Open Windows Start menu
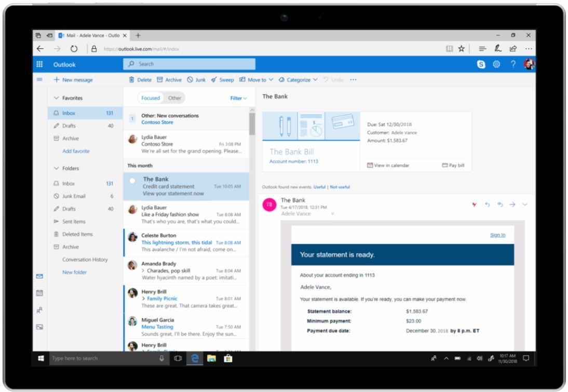The height and width of the screenshot is (392, 568). coord(41,358)
